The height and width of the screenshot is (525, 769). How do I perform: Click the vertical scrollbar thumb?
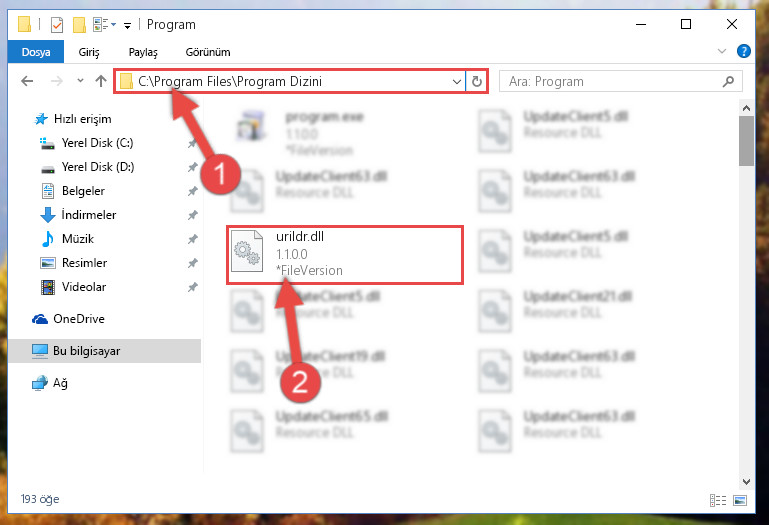746,141
